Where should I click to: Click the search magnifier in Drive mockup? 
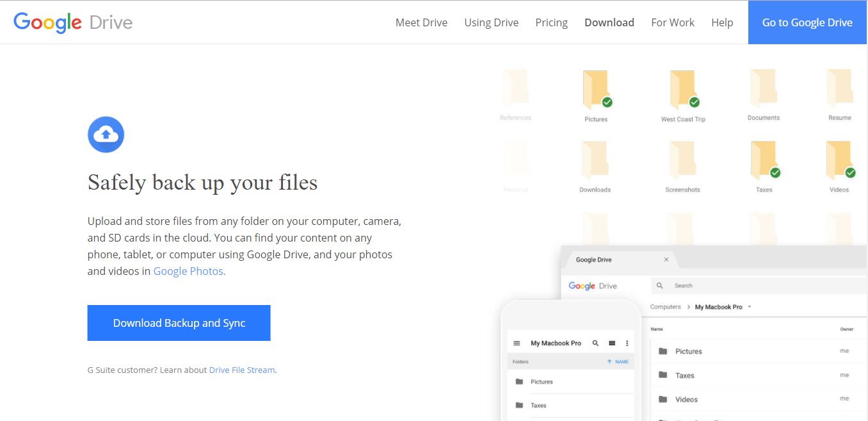(660, 286)
